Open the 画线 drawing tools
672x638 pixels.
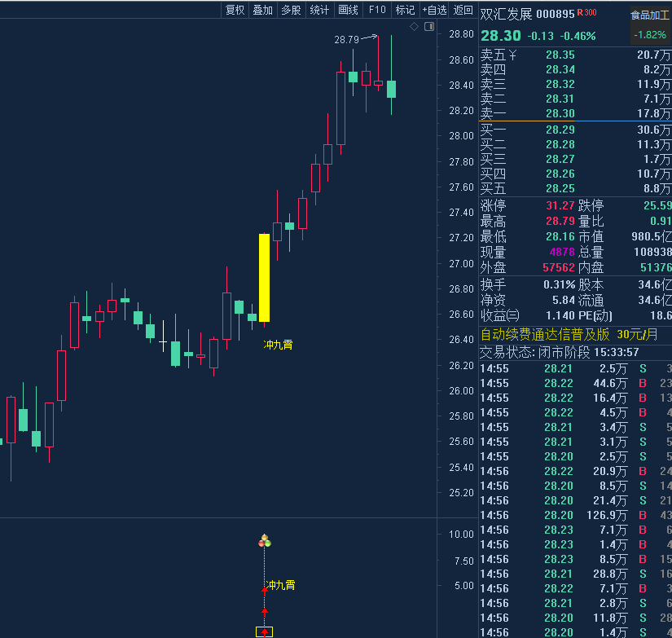click(x=348, y=10)
